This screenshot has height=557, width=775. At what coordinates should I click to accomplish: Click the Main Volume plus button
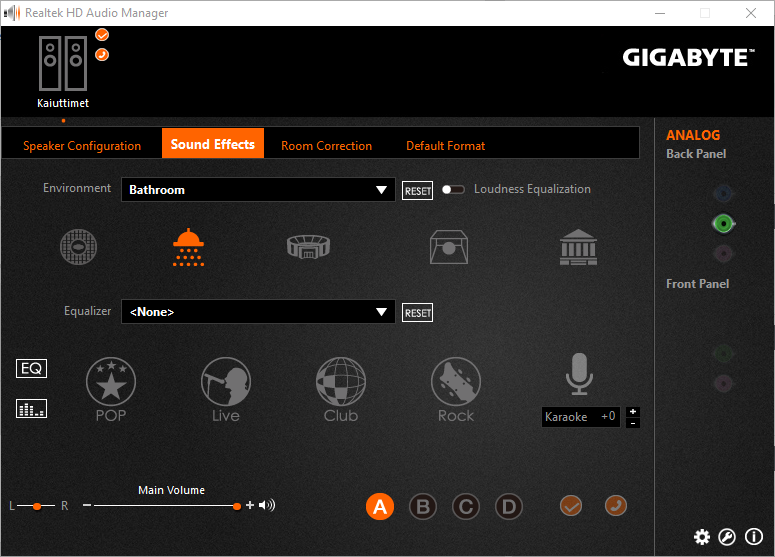point(250,505)
